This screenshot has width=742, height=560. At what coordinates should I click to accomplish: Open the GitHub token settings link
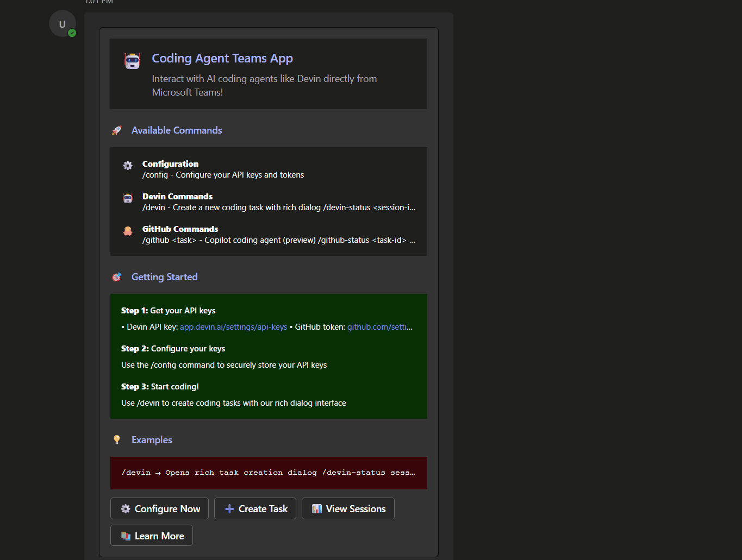pyautogui.click(x=379, y=327)
